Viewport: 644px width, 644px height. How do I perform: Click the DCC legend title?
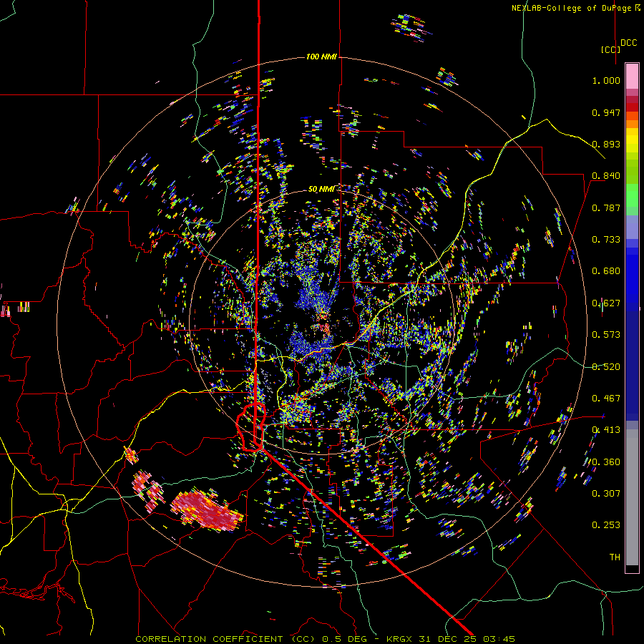[628, 43]
